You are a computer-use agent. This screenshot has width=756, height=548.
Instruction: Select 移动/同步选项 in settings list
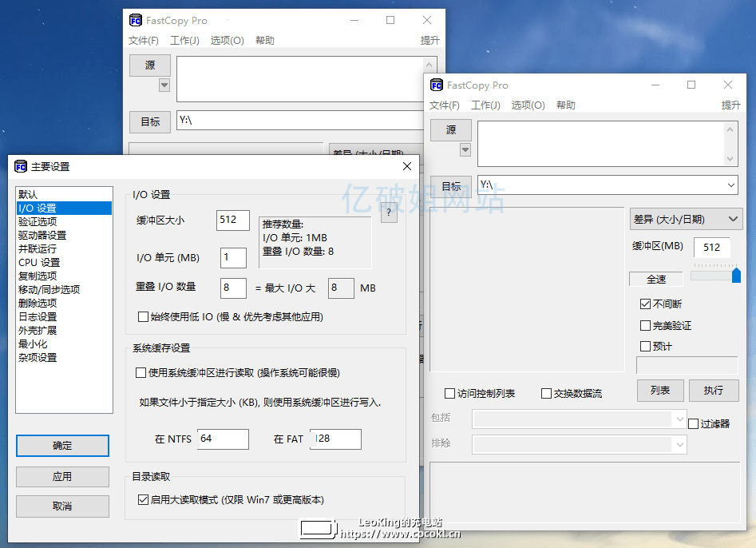[x=64, y=289]
